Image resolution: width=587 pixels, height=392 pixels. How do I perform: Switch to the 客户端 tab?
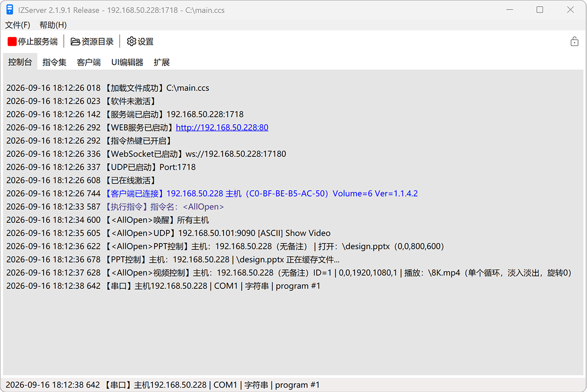click(89, 62)
